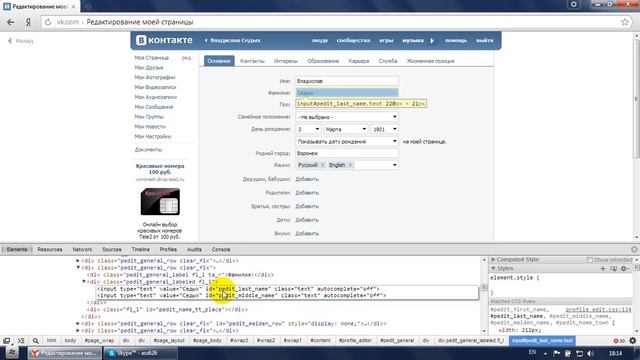Open the Показывать дату рождения dropdown
This screenshot has height=360, width=640.
347,141
